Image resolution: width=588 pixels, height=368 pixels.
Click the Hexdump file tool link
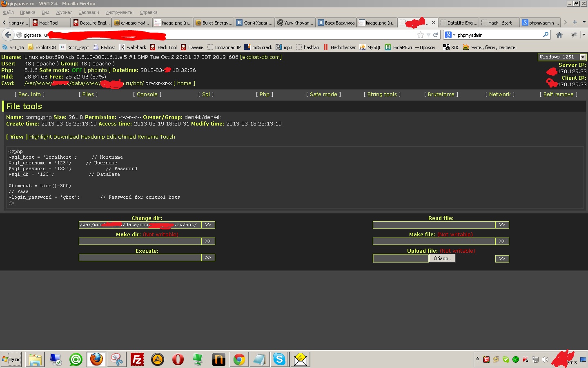tap(92, 137)
